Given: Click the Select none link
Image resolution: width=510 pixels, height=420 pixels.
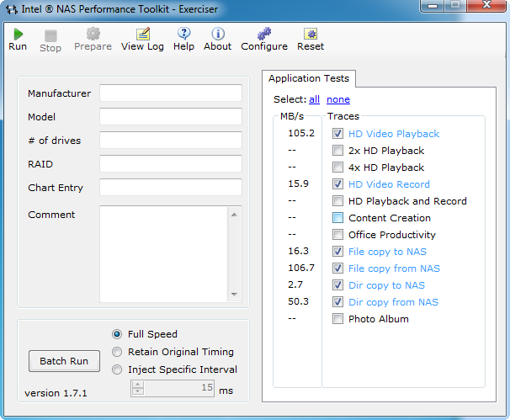Looking at the screenshot, I should (338, 99).
